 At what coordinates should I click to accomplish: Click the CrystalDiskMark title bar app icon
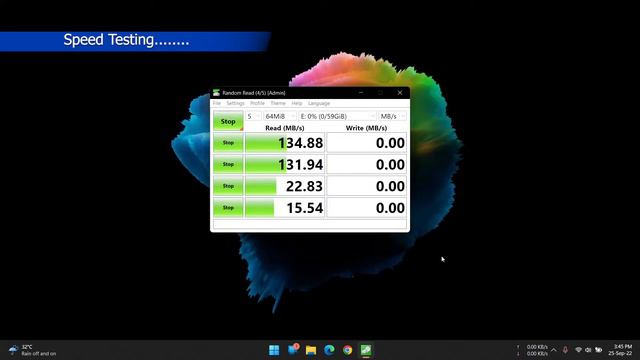click(216, 93)
